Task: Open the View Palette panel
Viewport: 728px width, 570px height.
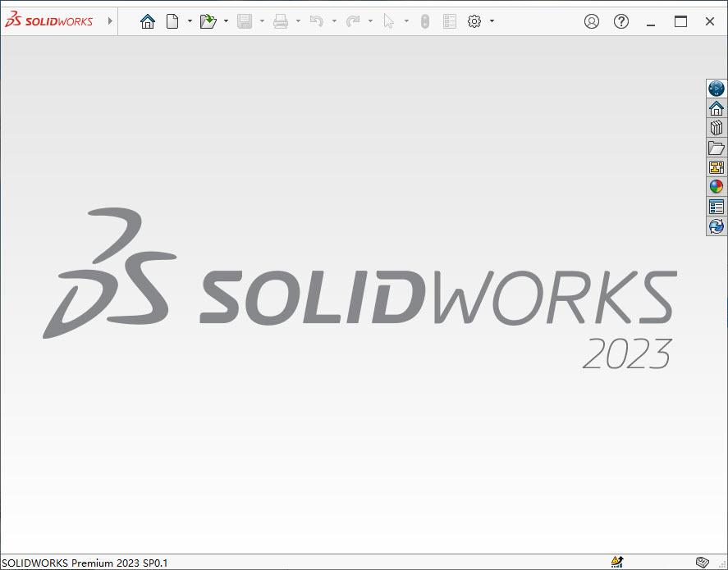Action: point(716,166)
